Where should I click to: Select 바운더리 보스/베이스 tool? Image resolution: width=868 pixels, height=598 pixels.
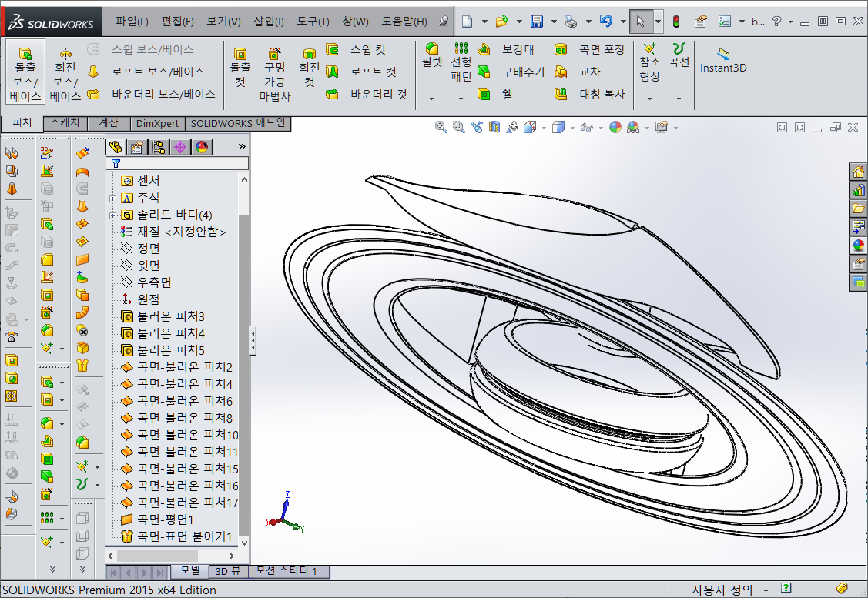[151, 94]
